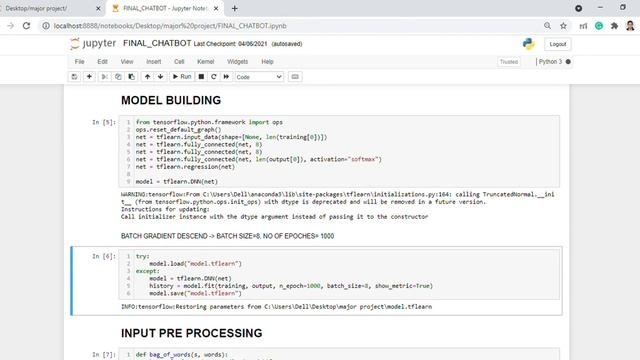Select the MODEL BUILDING heading

tap(171, 100)
